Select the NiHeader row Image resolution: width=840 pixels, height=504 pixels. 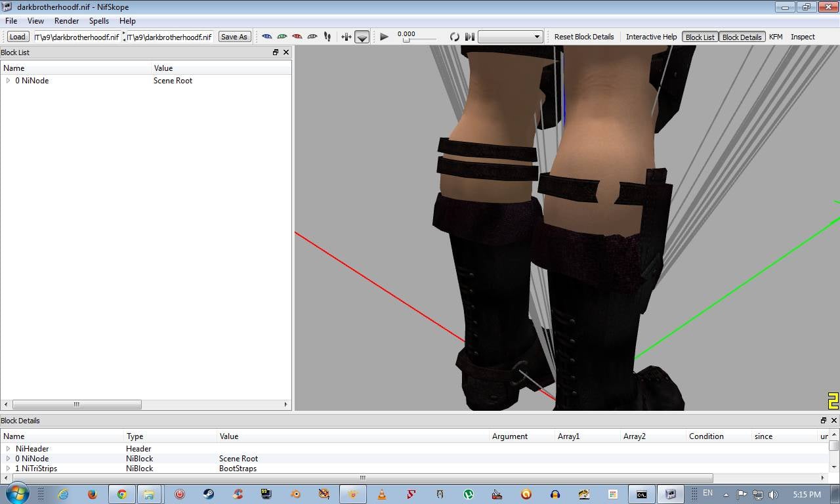pos(414,449)
